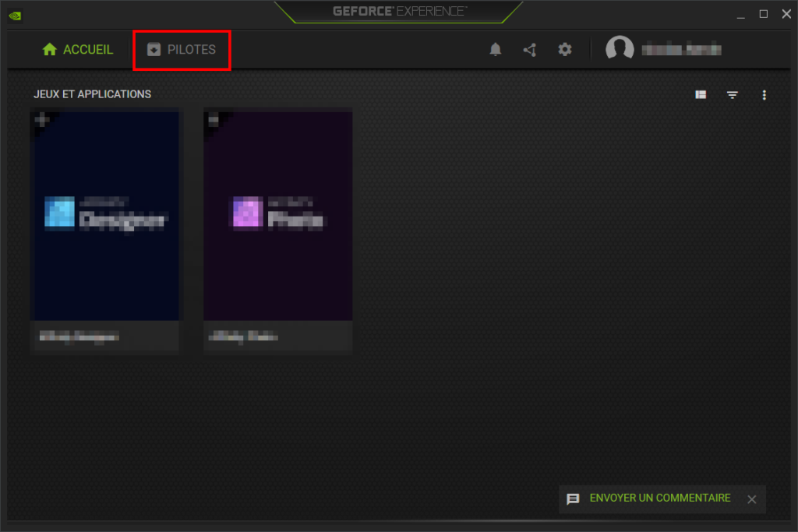Click the Pilotes download icon
Screen dimensions: 798x532
(x=154, y=49)
